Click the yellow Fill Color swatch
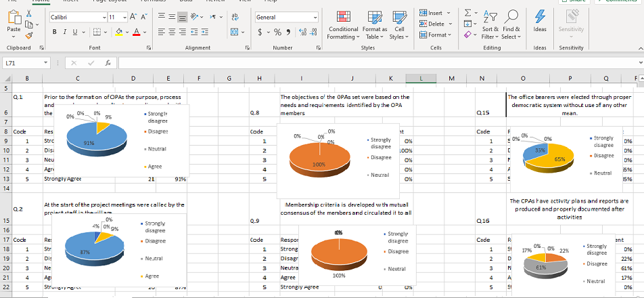The width and height of the screenshot is (644, 298). coord(118,32)
